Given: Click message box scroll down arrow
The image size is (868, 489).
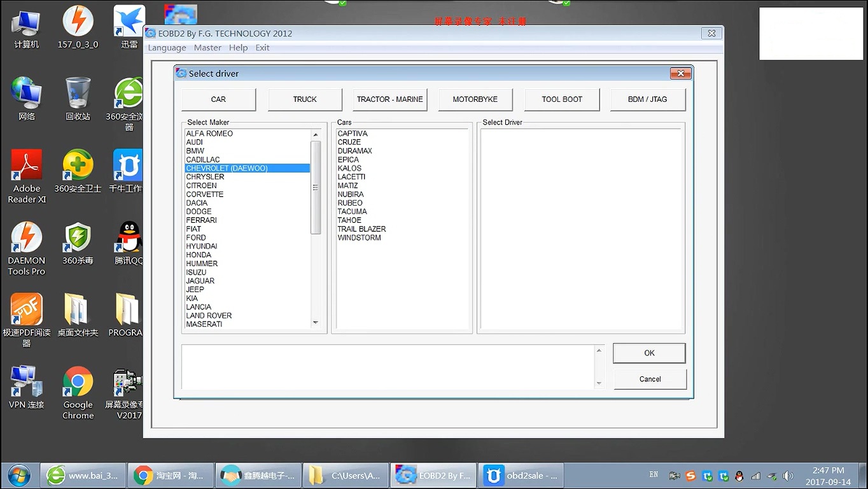Looking at the screenshot, I should 599,383.
